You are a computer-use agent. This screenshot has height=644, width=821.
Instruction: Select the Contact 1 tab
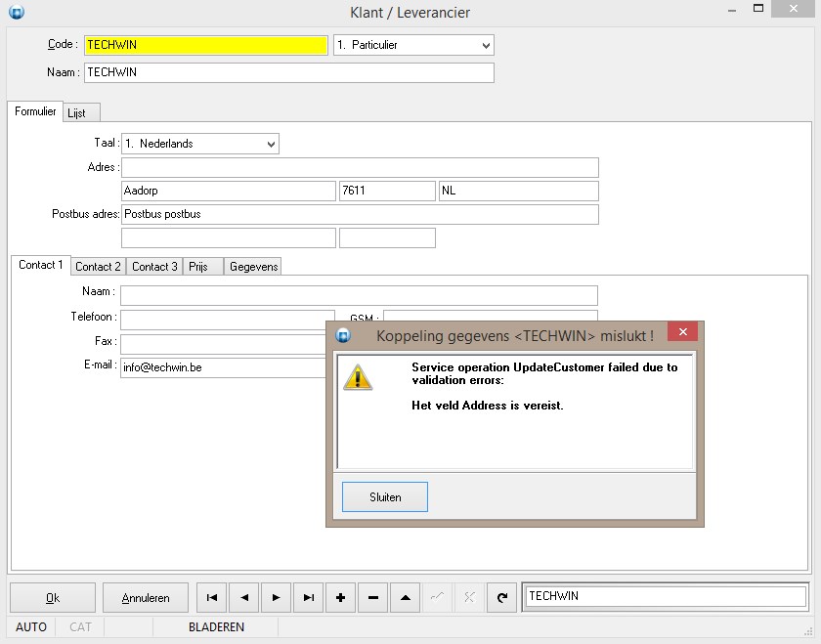coord(41,265)
